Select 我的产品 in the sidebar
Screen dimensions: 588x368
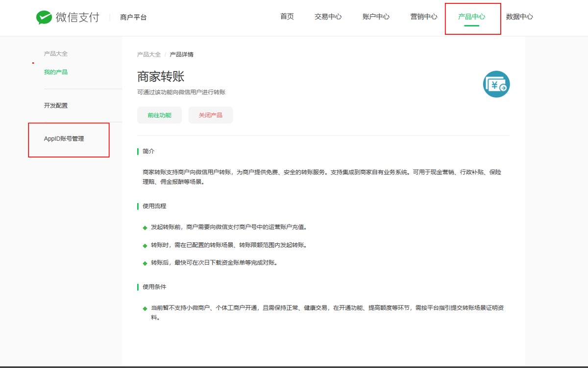(56, 72)
